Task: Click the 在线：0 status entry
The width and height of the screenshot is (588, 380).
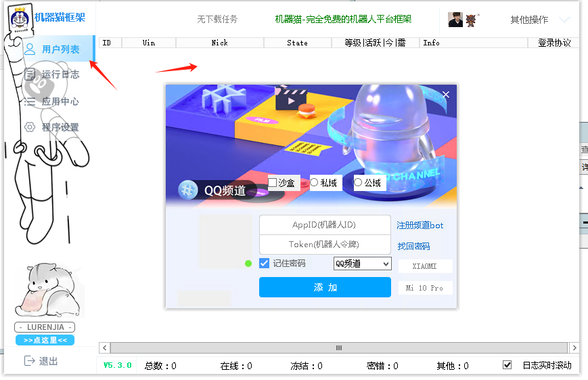Action: tap(236, 366)
